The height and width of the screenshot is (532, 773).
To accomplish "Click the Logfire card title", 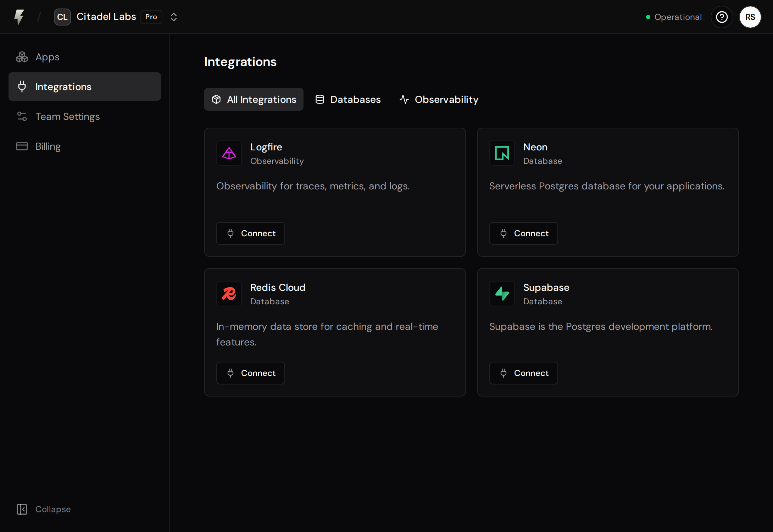I will (266, 147).
